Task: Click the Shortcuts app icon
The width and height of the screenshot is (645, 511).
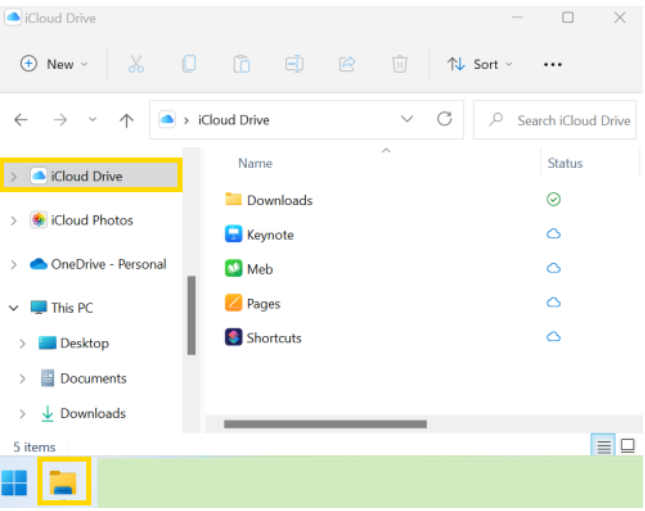Action: coord(233,337)
